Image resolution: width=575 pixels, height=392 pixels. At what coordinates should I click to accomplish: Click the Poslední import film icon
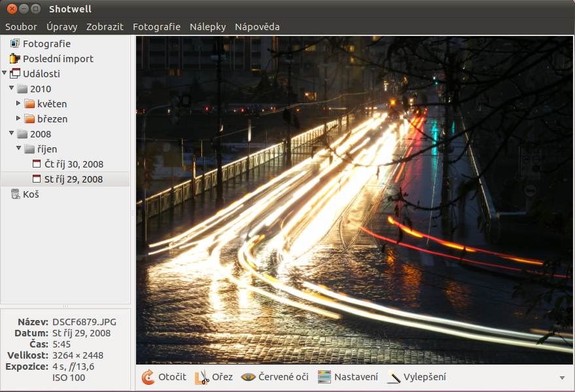click(x=14, y=59)
